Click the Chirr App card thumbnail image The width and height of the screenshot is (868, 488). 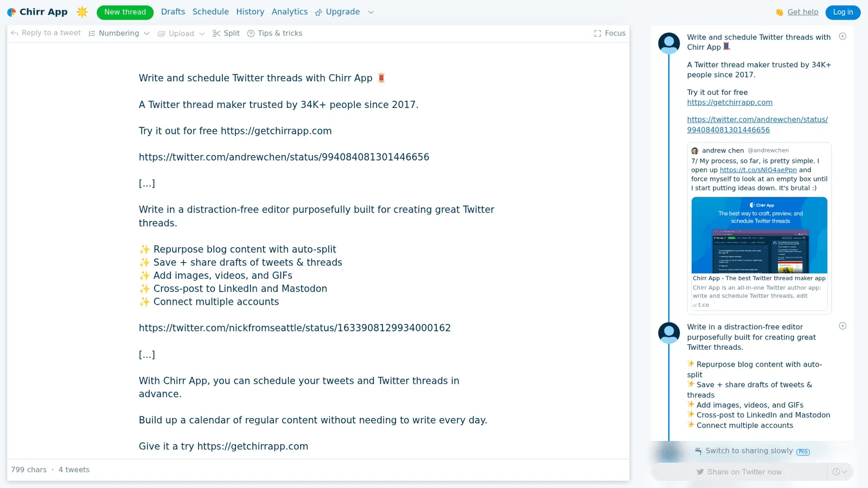click(759, 235)
